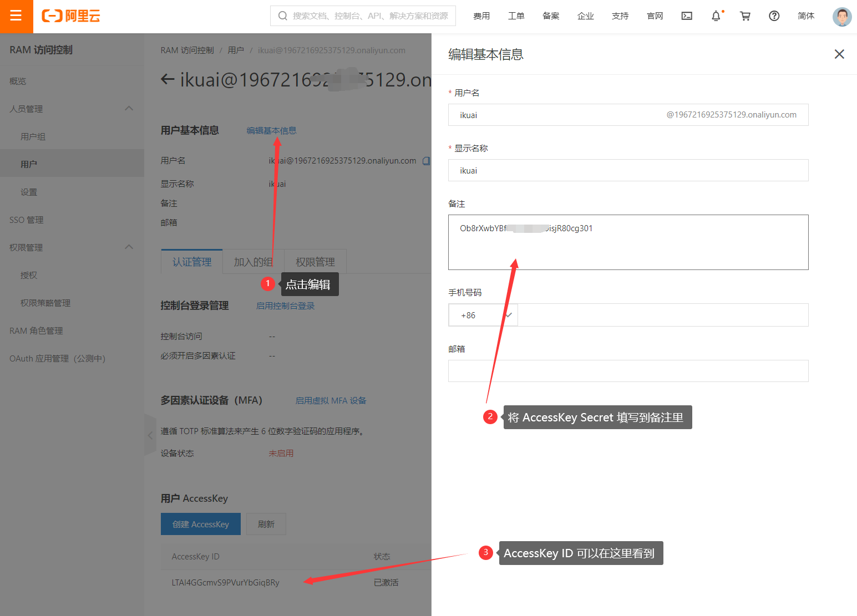Screen dimensions: 857x616
Task: Collapse the sidebar with the side handle
Action: point(150,435)
